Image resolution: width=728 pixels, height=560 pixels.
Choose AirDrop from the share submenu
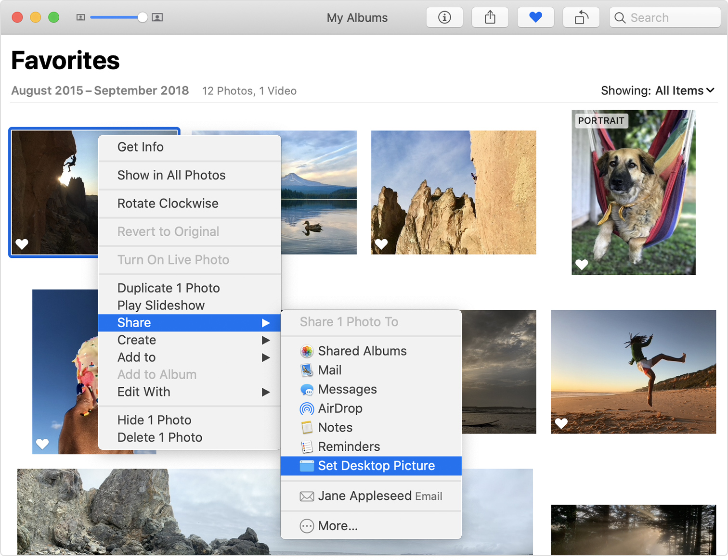(x=340, y=408)
